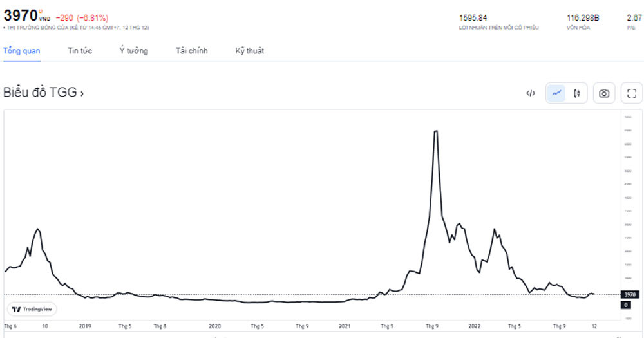Open the embed code icon
The image size is (644, 338).
pos(531,93)
